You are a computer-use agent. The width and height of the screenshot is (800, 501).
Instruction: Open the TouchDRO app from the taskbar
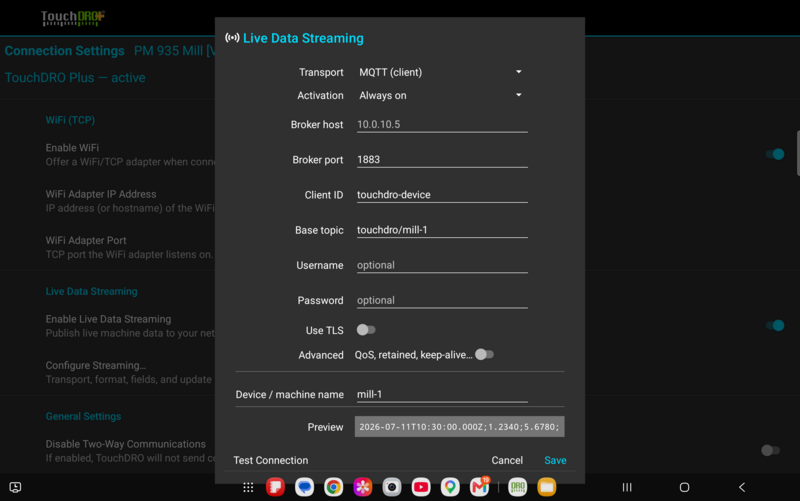tap(517, 487)
